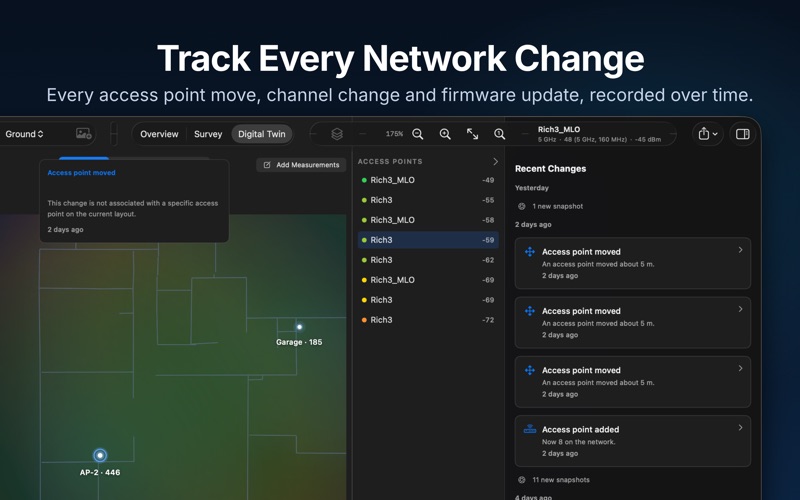The height and width of the screenshot is (500, 800).
Task: Open the first Access point moved card
Action: pos(633,263)
